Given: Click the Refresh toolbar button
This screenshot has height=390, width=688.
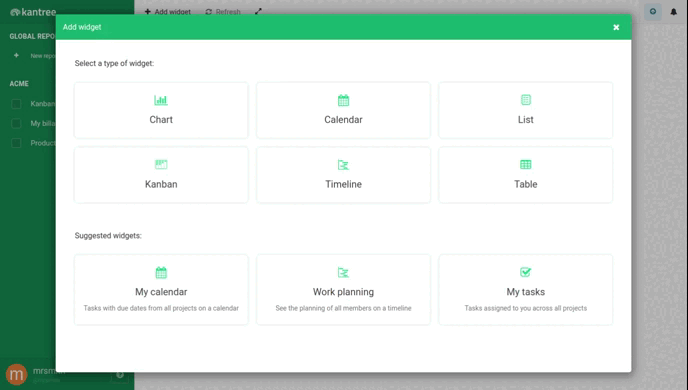Looking at the screenshot, I should (223, 12).
